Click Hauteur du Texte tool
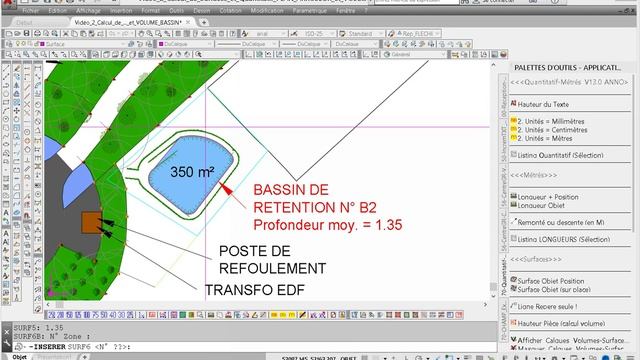640x360 pixels. tap(543, 104)
